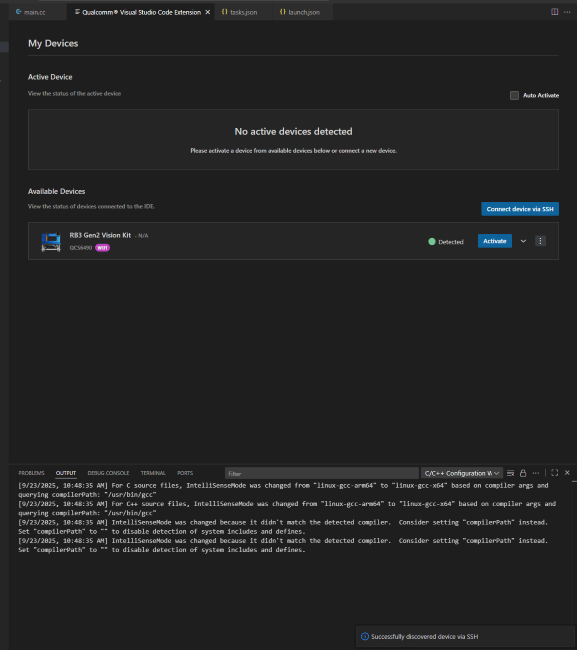Switch to the Terminal panel tab
This screenshot has height=650, width=577.
click(153, 473)
